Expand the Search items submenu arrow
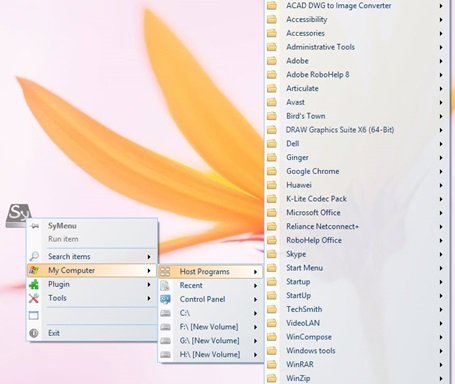455x384 pixels. coord(149,257)
